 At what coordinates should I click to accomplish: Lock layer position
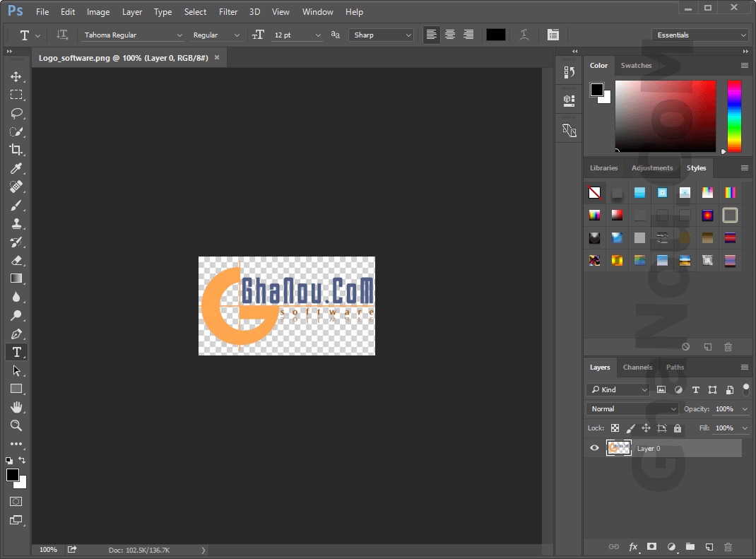646,428
